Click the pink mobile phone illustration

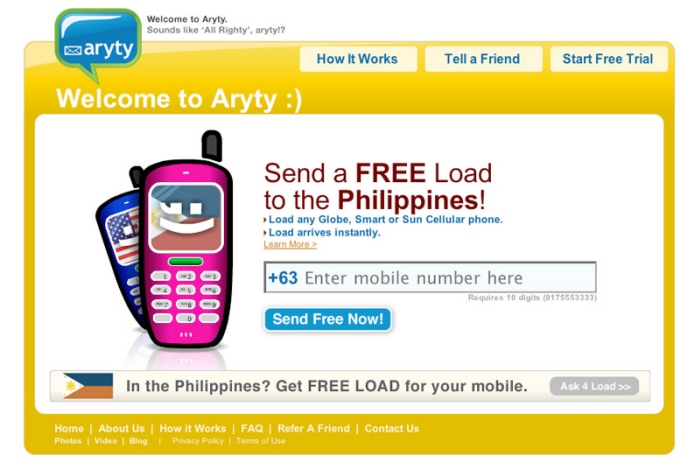[188, 240]
